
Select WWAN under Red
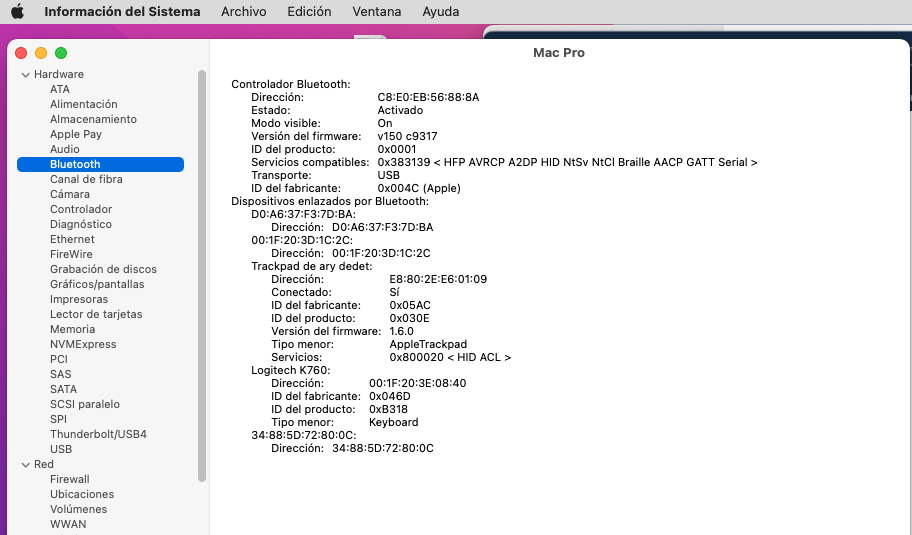pos(68,525)
